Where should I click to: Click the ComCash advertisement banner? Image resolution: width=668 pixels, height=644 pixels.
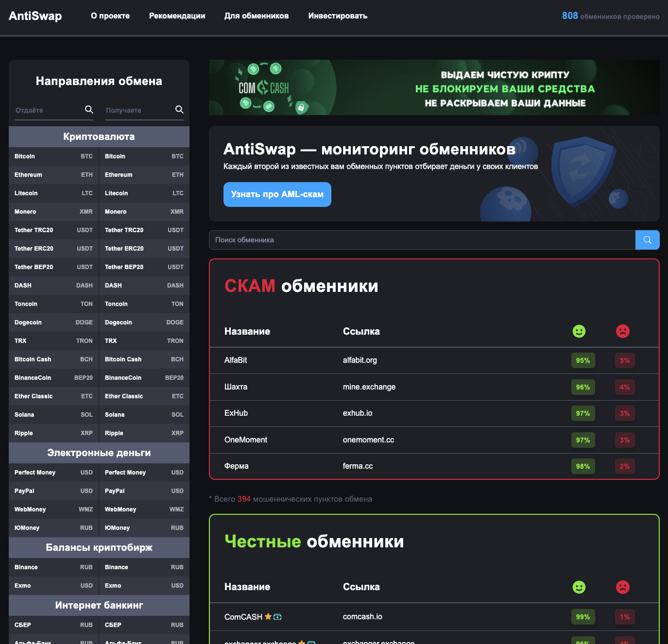point(434,87)
